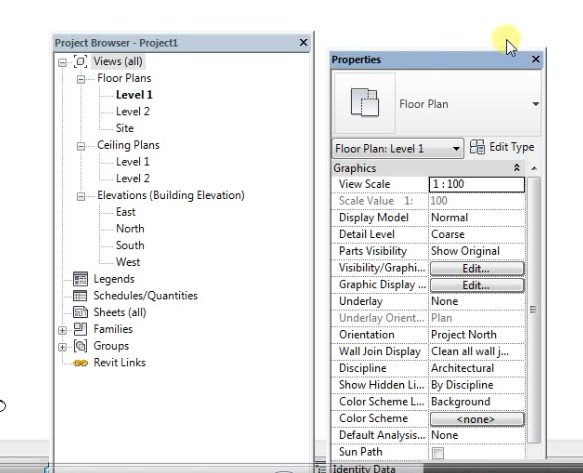This screenshot has height=473, width=583.
Task: Expand the Families node
Action: tap(62, 330)
